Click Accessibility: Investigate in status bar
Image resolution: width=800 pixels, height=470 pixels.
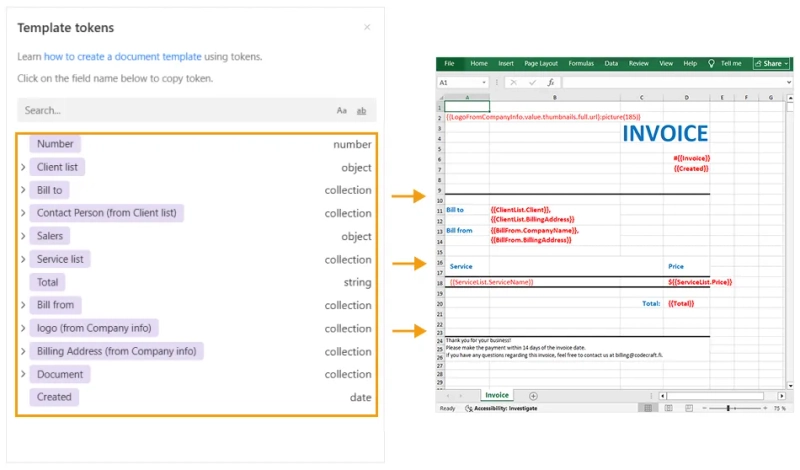click(502, 408)
